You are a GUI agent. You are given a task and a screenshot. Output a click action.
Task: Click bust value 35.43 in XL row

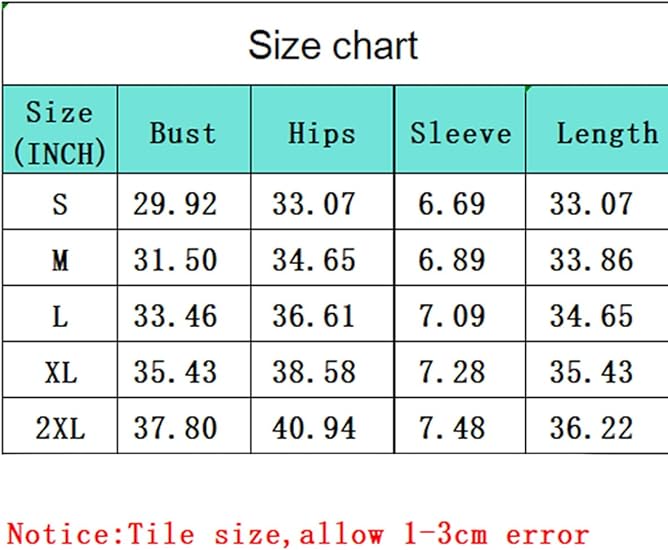click(x=175, y=372)
